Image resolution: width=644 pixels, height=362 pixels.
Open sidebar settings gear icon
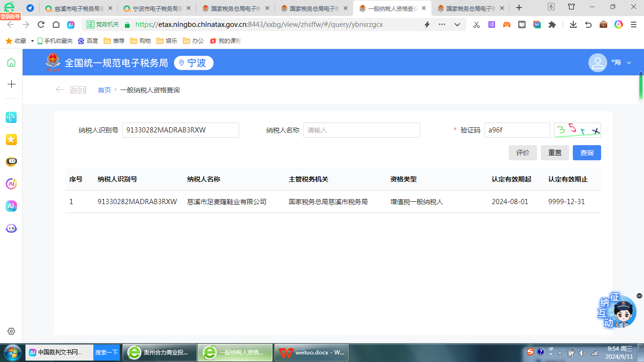coord(11,331)
